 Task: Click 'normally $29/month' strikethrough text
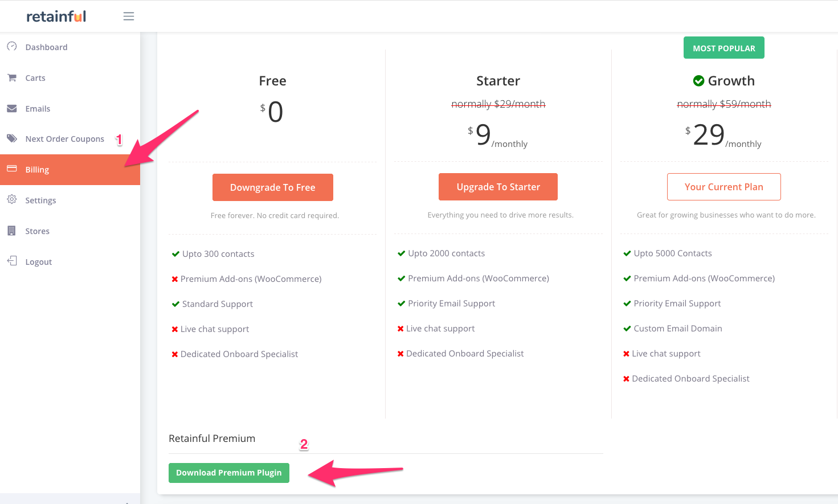(x=498, y=104)
